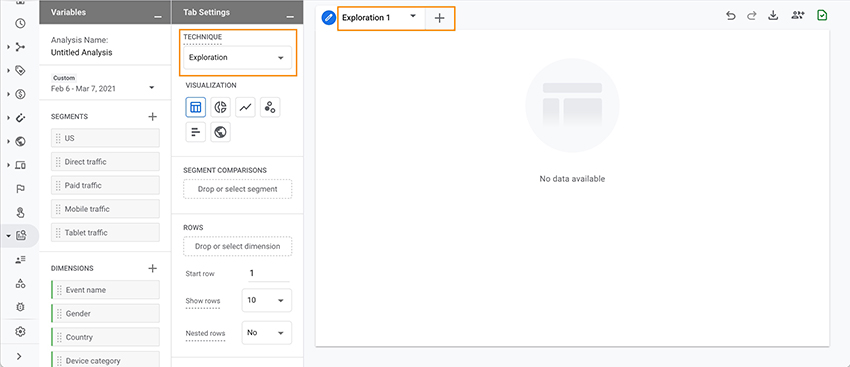The width and height of the screenshot is (850, 367).
Task: Select the Gender dimension
Action: coord(106,313)
